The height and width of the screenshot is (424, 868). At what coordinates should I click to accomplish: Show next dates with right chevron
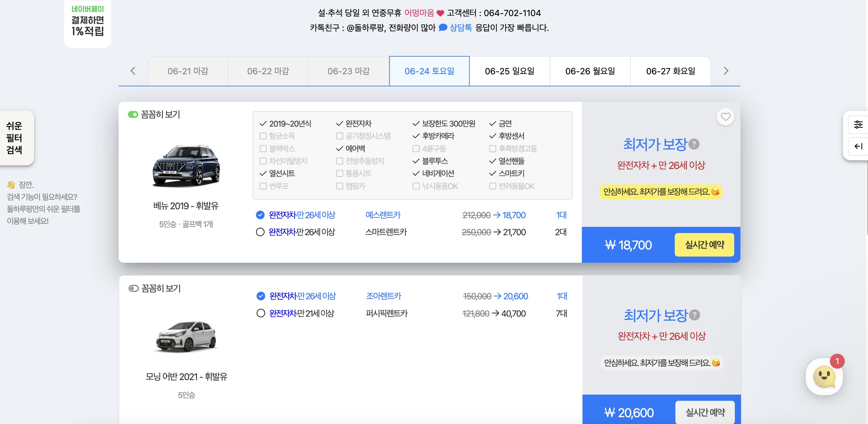(726, 71)
